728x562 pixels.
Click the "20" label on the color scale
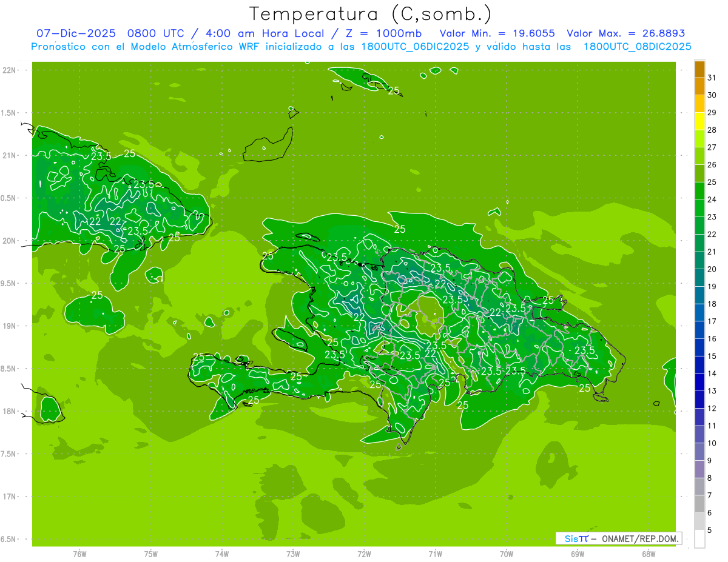tap(712, 269)
